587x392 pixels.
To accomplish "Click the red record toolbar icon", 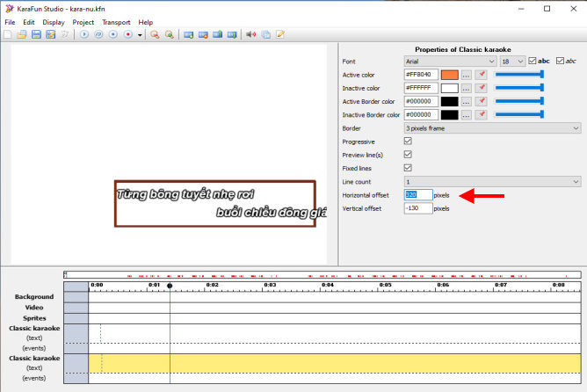I will [x=127, y=34].
